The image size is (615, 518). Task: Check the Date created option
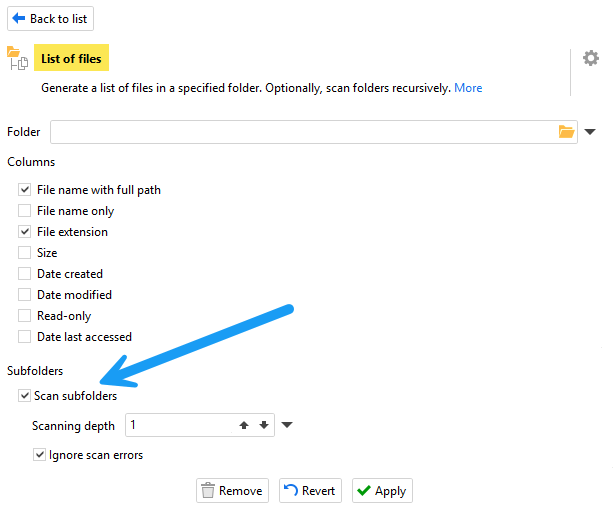pyautogui.click(x=25, y=274)
